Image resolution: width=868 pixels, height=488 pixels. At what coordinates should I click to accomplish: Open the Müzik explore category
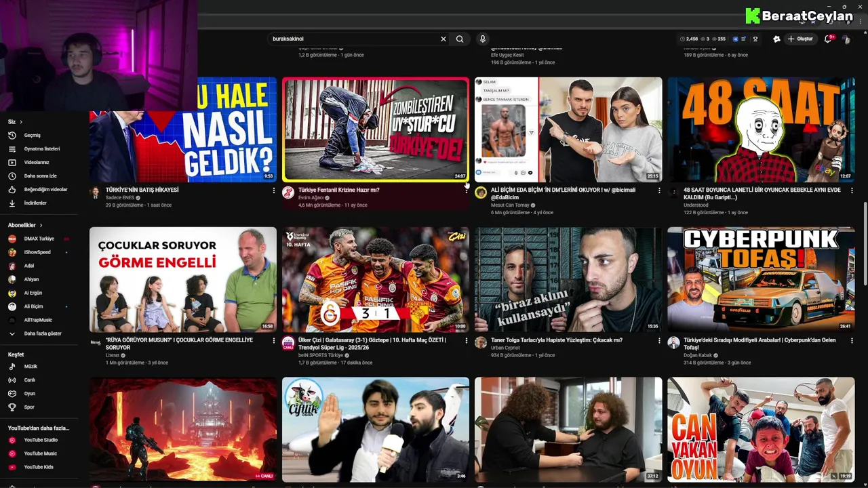pos(31,367)
